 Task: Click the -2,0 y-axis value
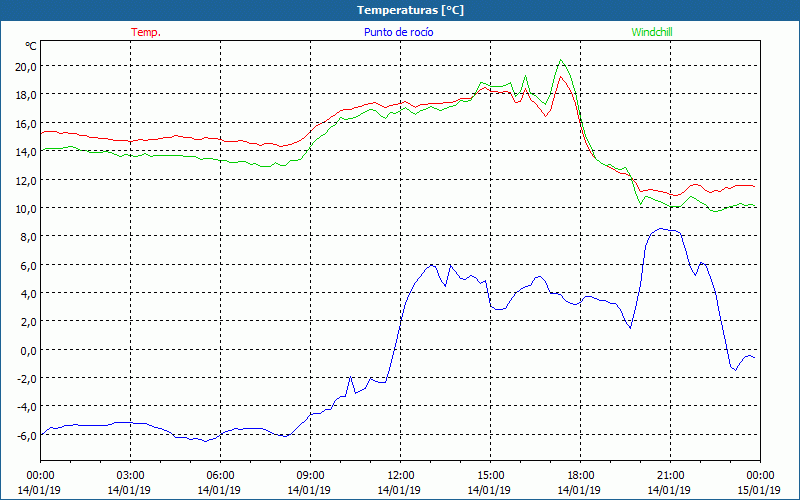point(26,379)
